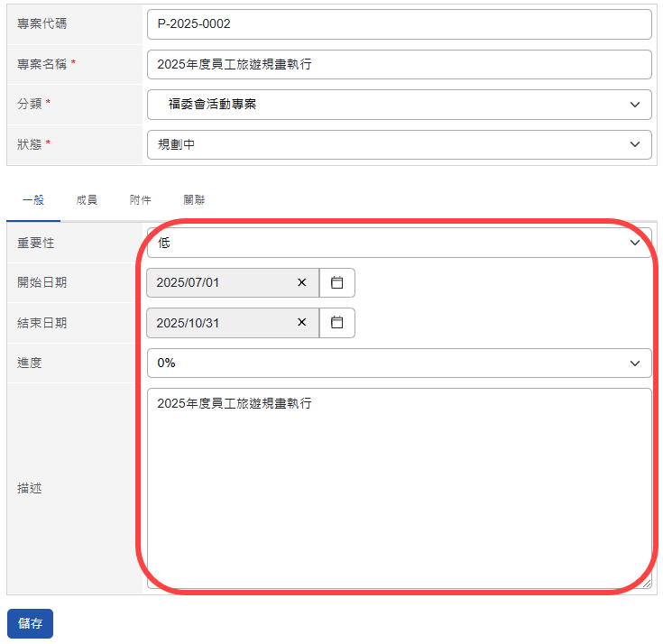Viewport: 663px width, 644px height.
Task: Click the 儲存 button
Action: tap(30, 623)
